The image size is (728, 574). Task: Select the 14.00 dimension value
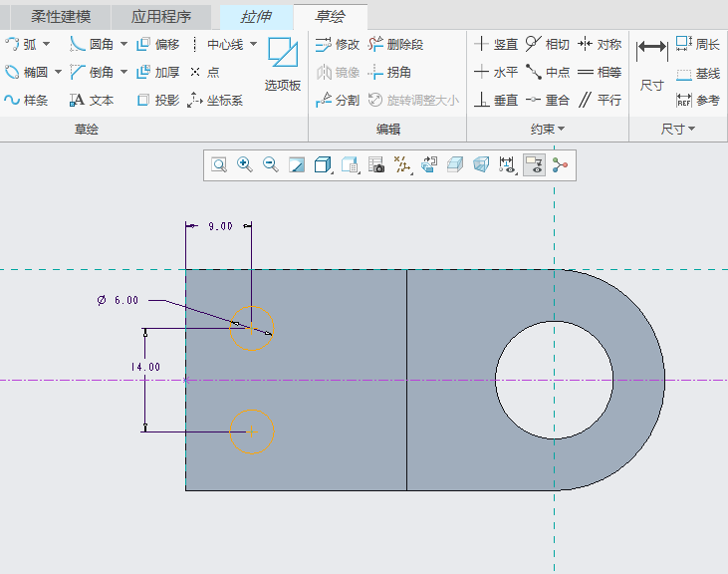point(145,367)
